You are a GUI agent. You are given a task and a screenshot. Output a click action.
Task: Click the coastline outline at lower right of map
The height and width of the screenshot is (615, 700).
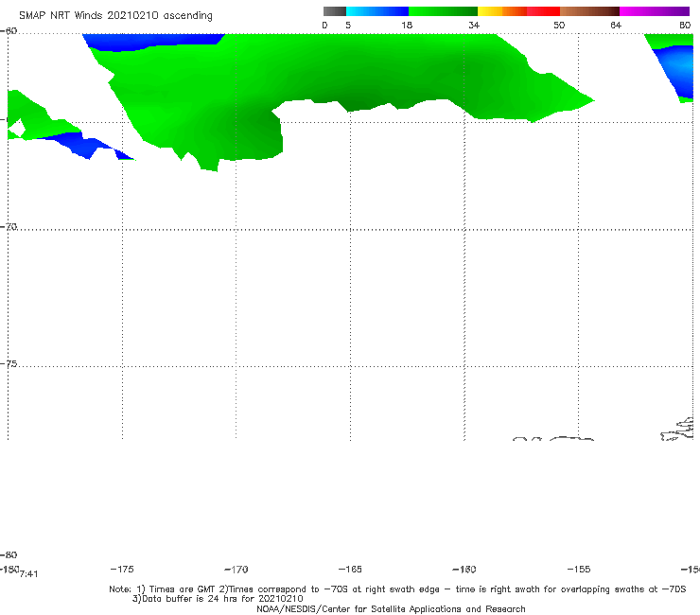point(677,430)
